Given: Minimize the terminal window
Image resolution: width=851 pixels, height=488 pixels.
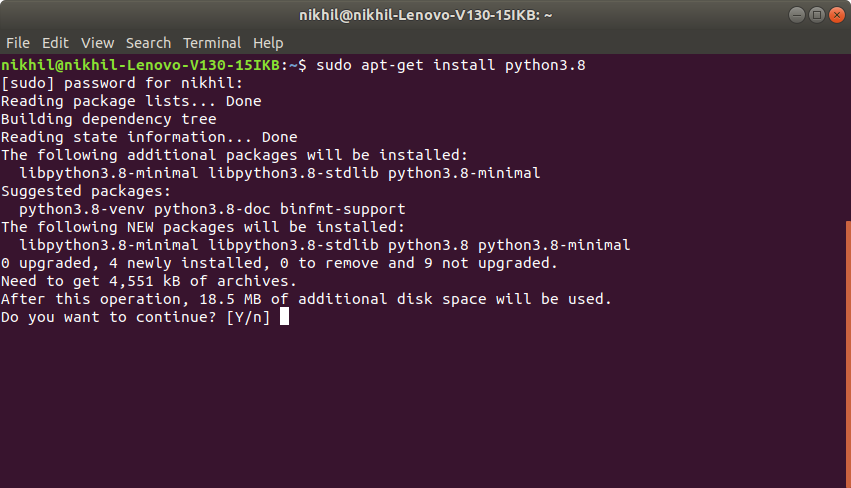Looking at the screenshot, I should 797,15.
